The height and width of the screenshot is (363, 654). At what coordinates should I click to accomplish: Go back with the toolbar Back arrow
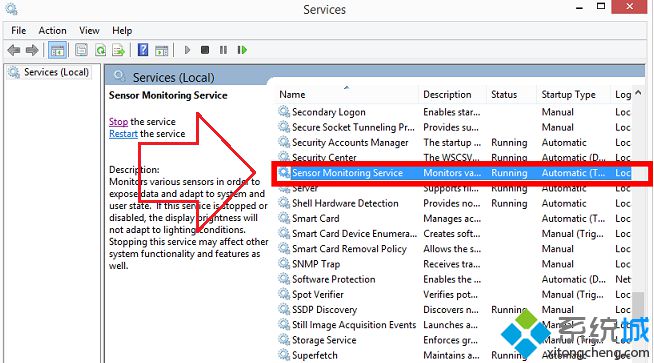tap(14, 50)
